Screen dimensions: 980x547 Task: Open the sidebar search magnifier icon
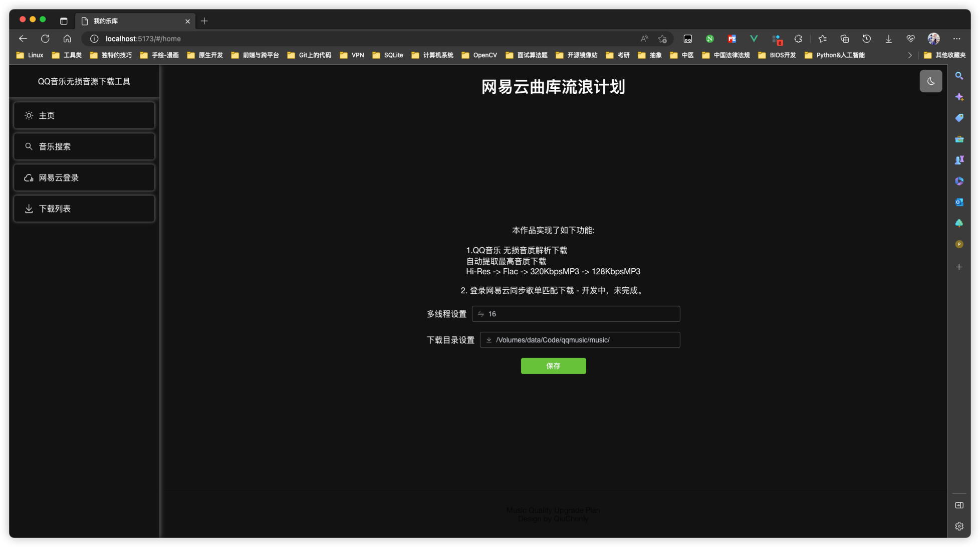tap(959, 76)
